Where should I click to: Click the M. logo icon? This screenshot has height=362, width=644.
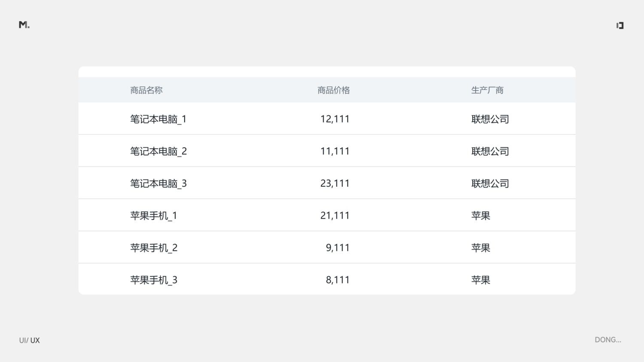point(24,25)
